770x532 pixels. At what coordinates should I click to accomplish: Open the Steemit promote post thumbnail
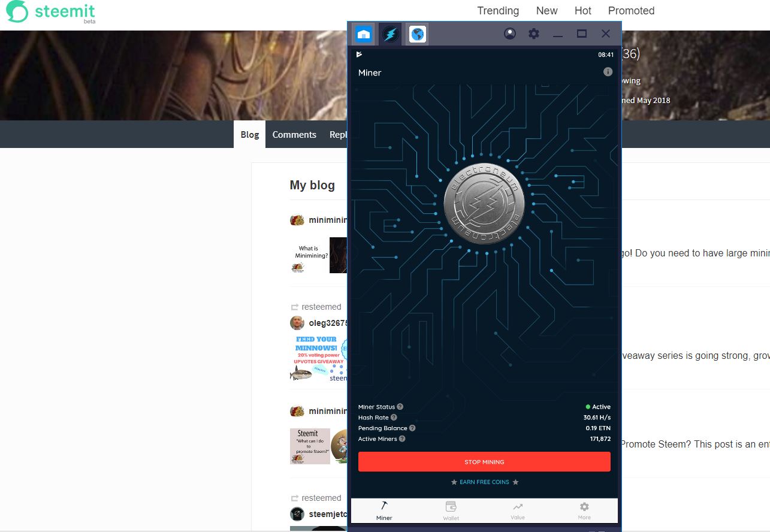pyautogui.click(x=318, y=446)
